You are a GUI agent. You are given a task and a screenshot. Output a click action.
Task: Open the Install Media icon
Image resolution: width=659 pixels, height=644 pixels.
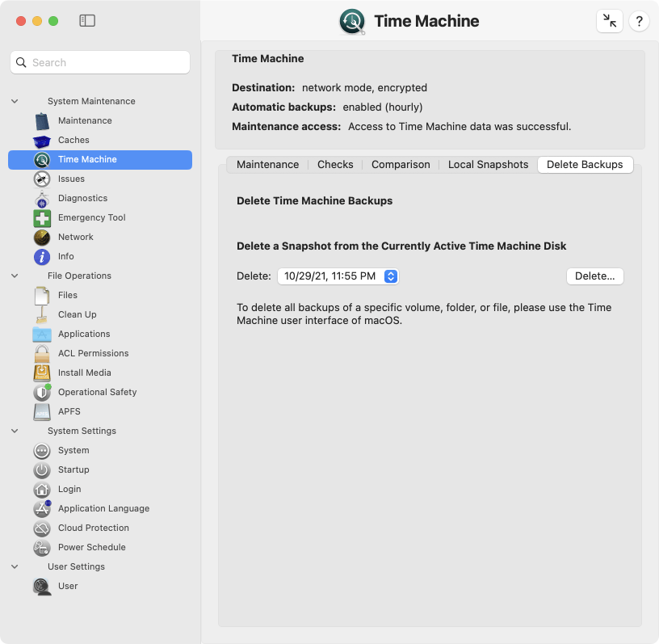pos(42,373)
